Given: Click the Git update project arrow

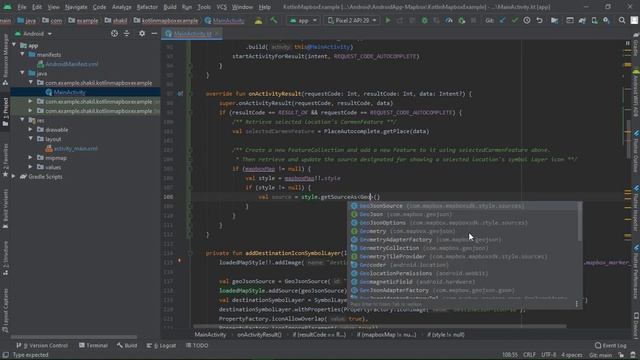Looking at the screenshot, I should 502,20.
